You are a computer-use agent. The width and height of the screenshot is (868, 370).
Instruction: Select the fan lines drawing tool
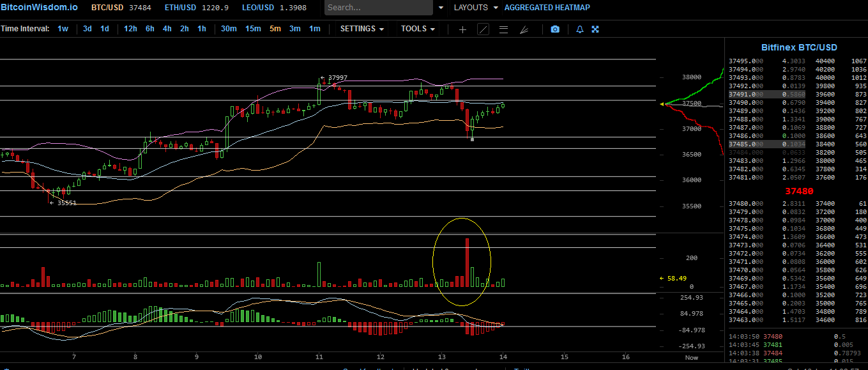[524, 29]
